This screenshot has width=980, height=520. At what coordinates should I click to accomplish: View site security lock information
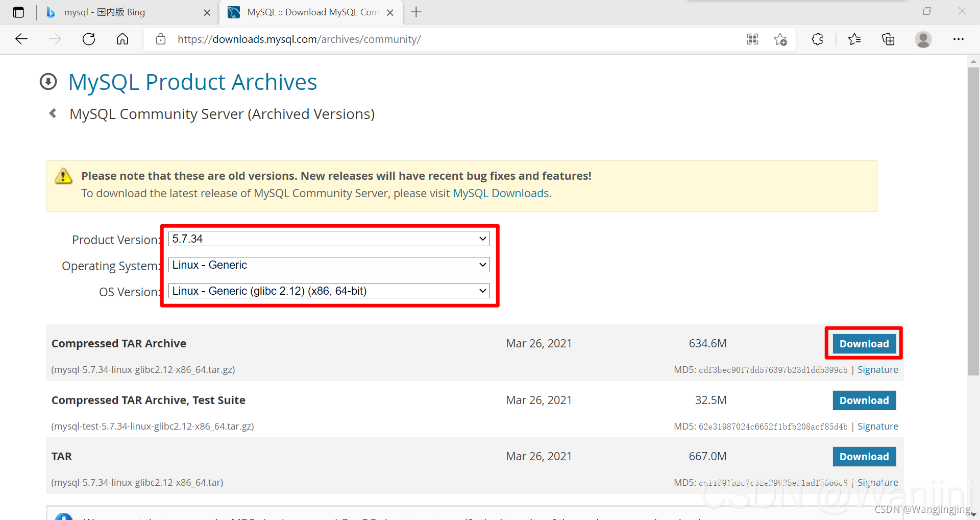(161, 39)
